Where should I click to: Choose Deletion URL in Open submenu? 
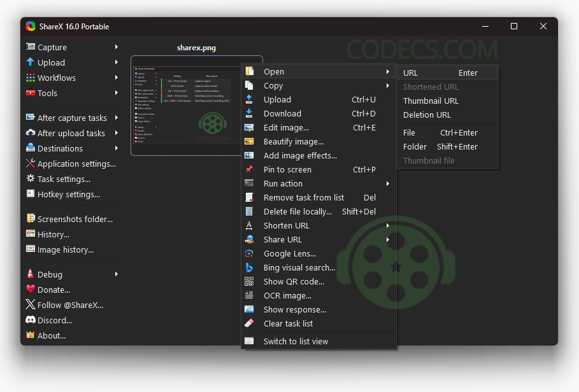(448, 115)
